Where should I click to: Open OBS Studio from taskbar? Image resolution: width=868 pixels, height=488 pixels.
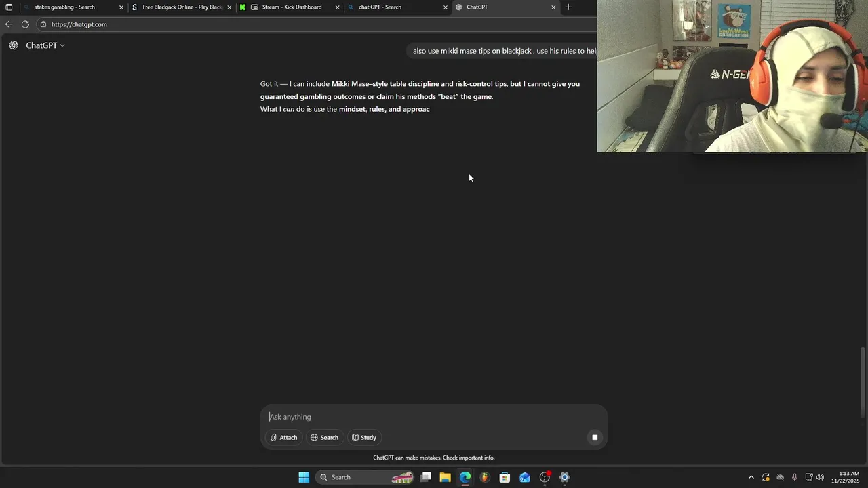click(545, 477)
